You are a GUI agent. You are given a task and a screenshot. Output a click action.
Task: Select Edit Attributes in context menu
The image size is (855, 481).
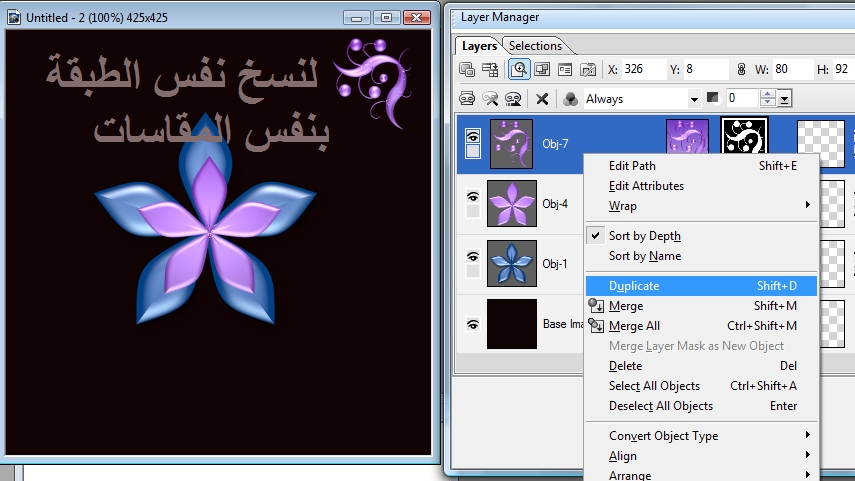point(646,186)
